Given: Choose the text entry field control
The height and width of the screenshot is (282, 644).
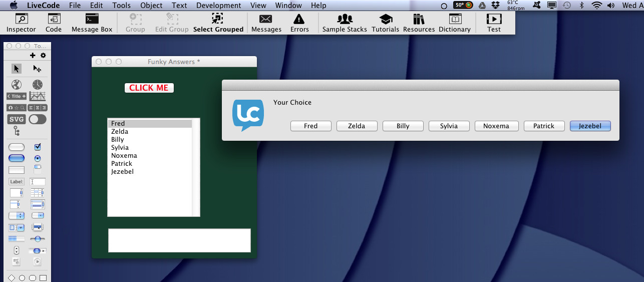Looking at the screenshot, I should pyautogui.click(x=38, y=181).
